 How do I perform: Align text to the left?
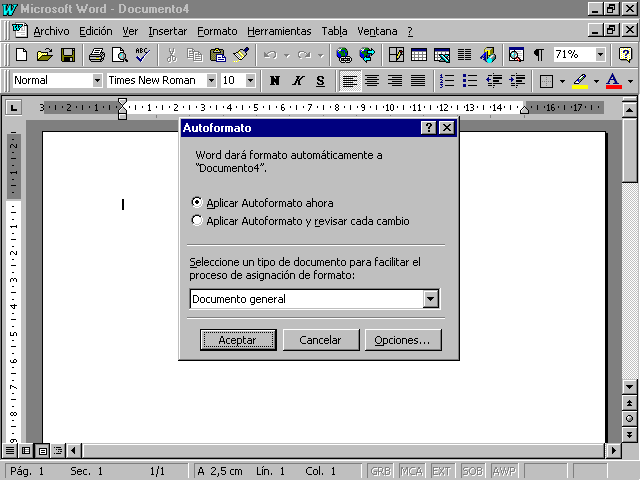coord(350,81)
